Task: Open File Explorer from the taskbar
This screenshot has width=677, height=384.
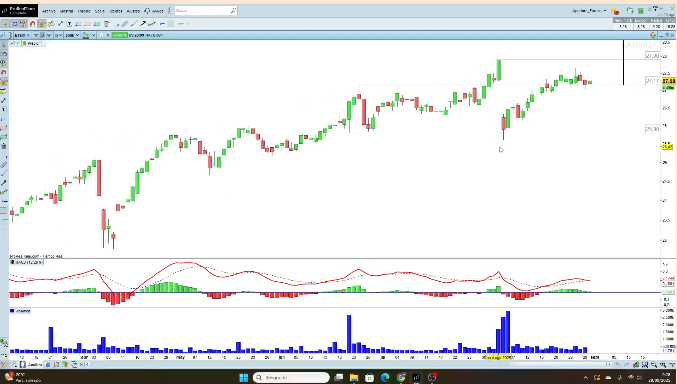Action: [354, 377]
